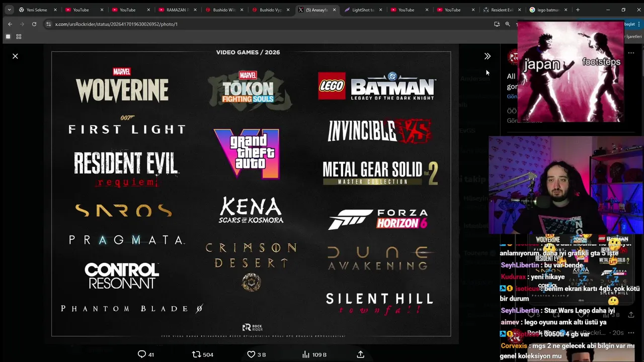
Task: Click chat message 'Kudurax : yeni hikaye'
Action: pos(533,277)
